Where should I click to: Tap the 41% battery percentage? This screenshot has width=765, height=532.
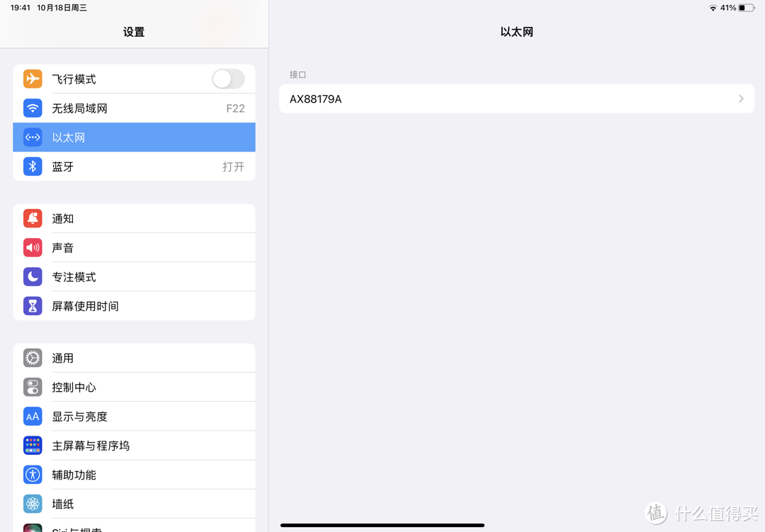point(728,8)
